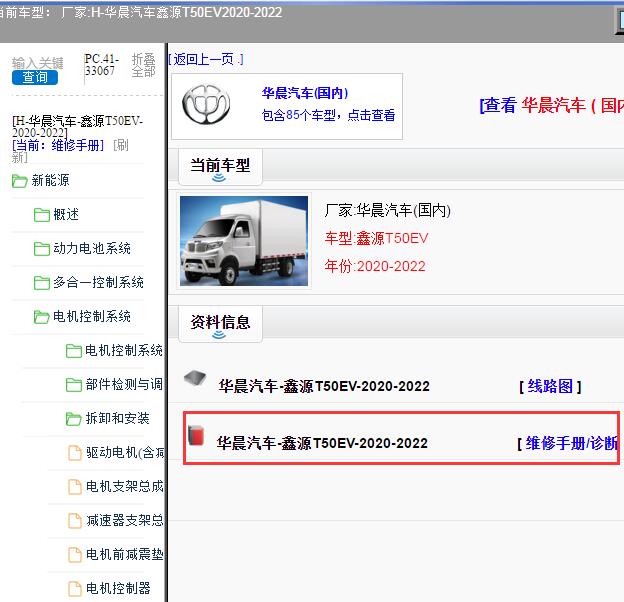This screenshot has width=624, height=602.
Task: Click the Brilliance brand logo image
Action: pos(206,105)
